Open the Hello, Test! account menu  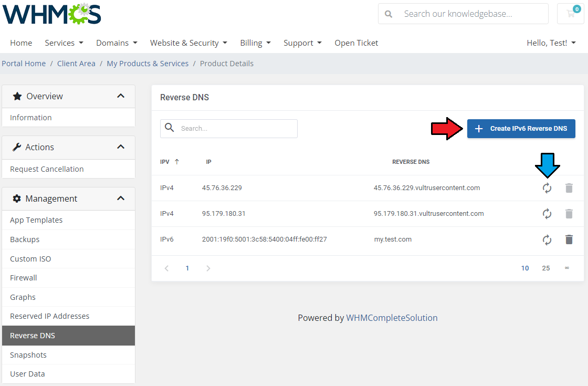tap(551, 43)
